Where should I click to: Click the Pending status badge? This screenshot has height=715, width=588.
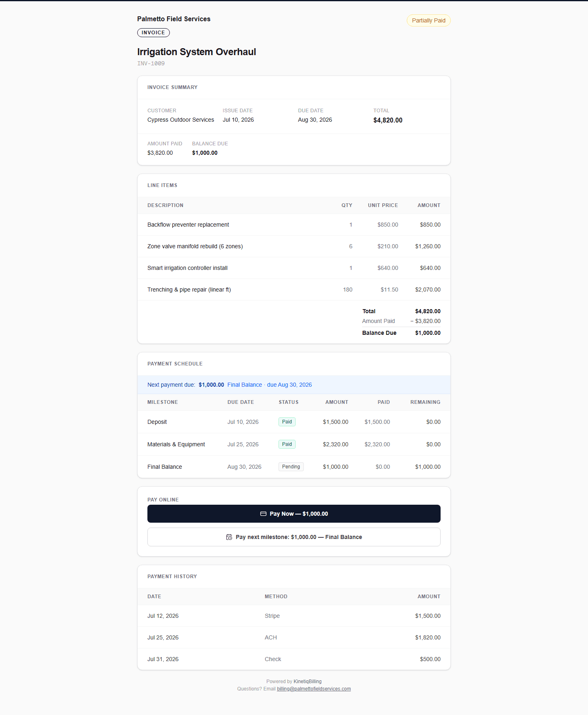point(291,467)
